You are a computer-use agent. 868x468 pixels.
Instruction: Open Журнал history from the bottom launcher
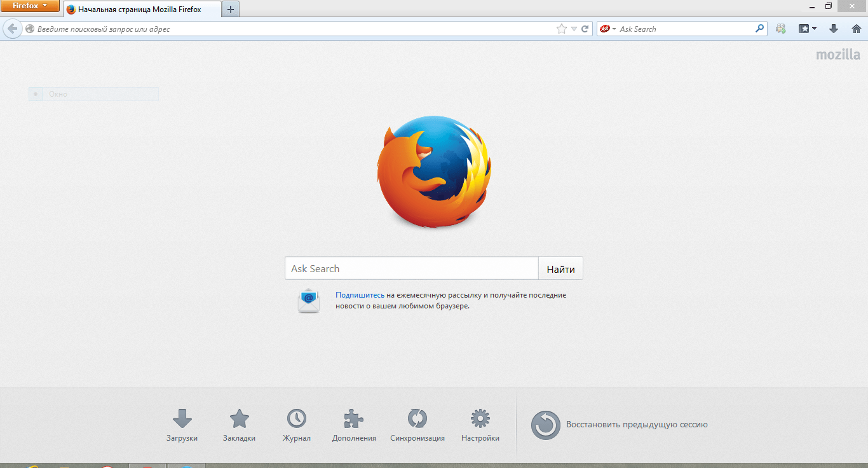pyautogui.click(x=297, y=425)
